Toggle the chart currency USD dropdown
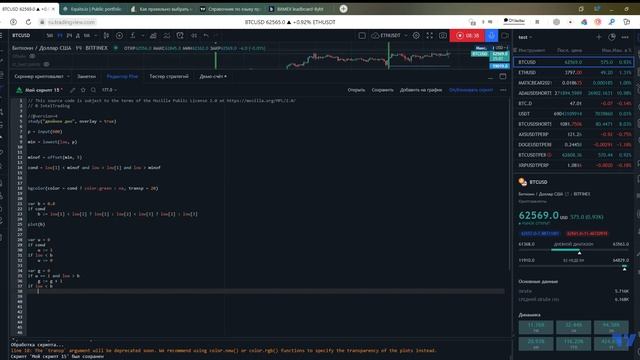This screenshot has height=360, width=640. pos(500,48)
